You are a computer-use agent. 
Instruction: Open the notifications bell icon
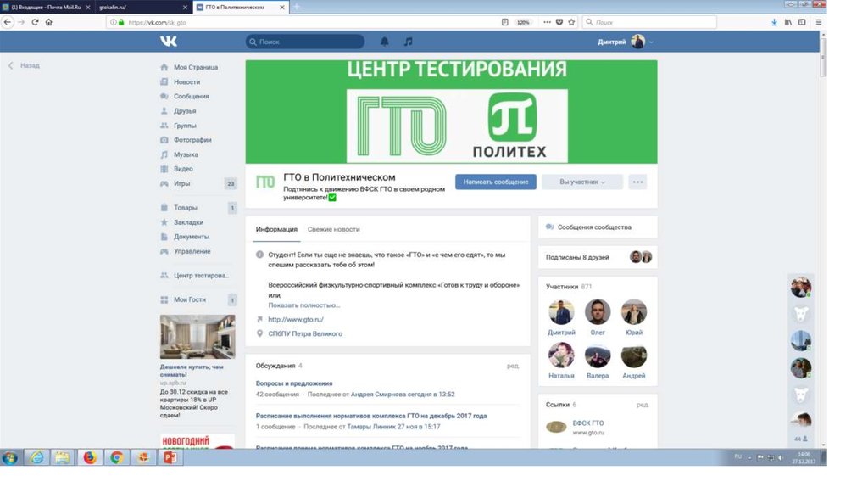(x=384, y=42)
